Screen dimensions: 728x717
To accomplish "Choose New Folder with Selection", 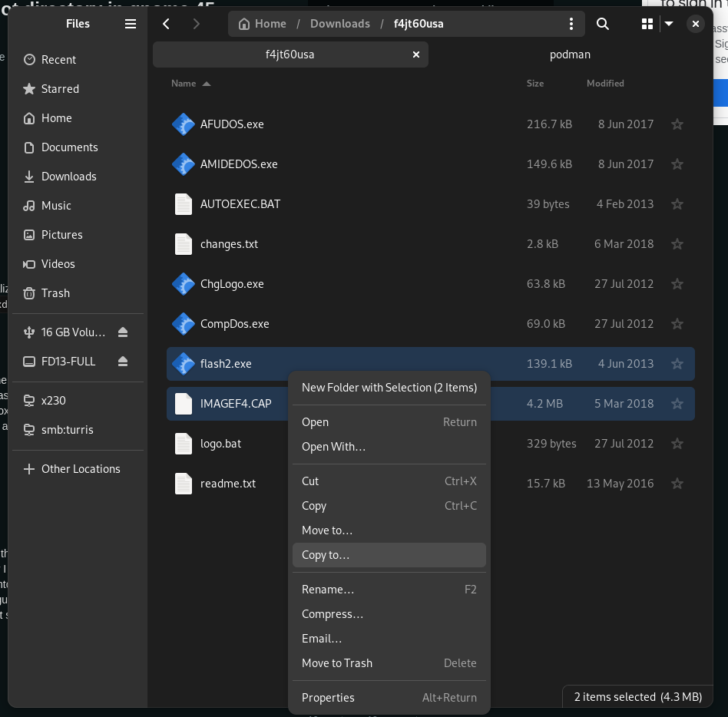I will [x=389, y=388].
